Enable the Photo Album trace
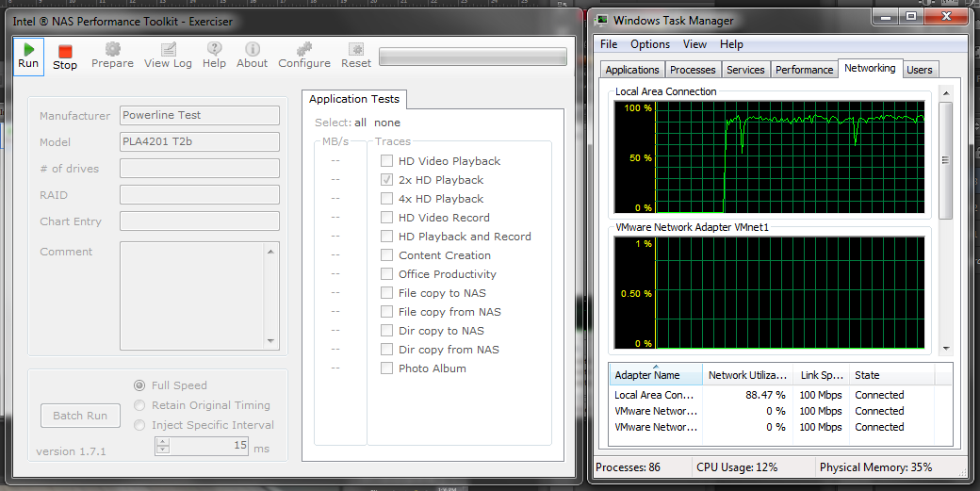This screenshot has width=980, height=491. 387,368
